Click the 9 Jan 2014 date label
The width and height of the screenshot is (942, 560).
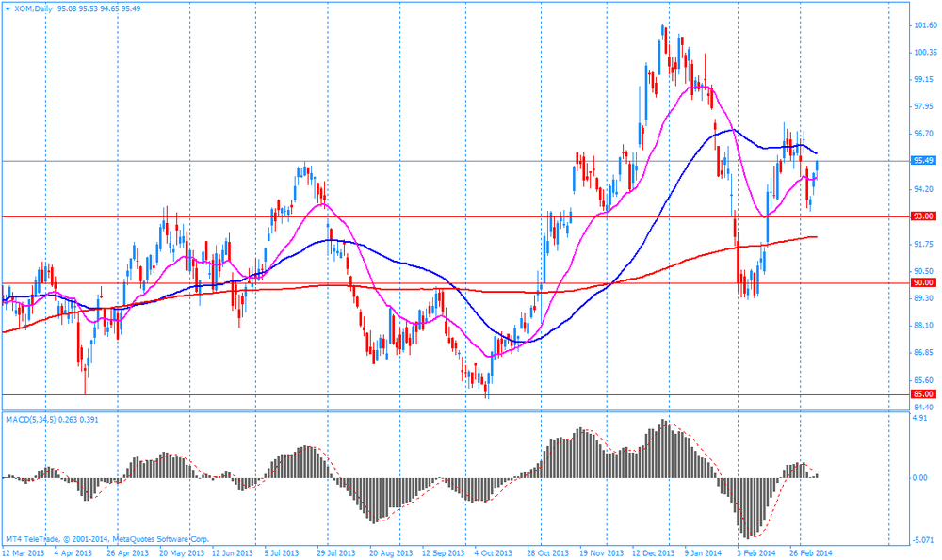click(704, 552)
